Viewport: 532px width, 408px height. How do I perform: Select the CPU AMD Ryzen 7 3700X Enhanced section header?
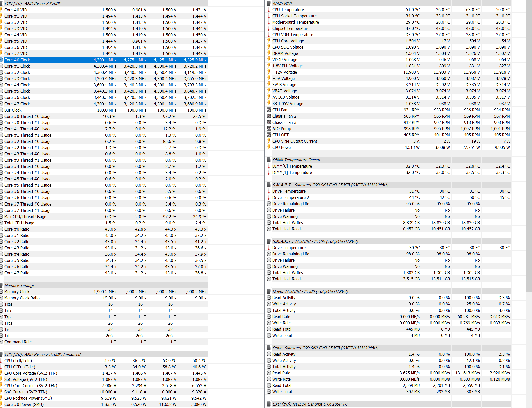[43, 354]
